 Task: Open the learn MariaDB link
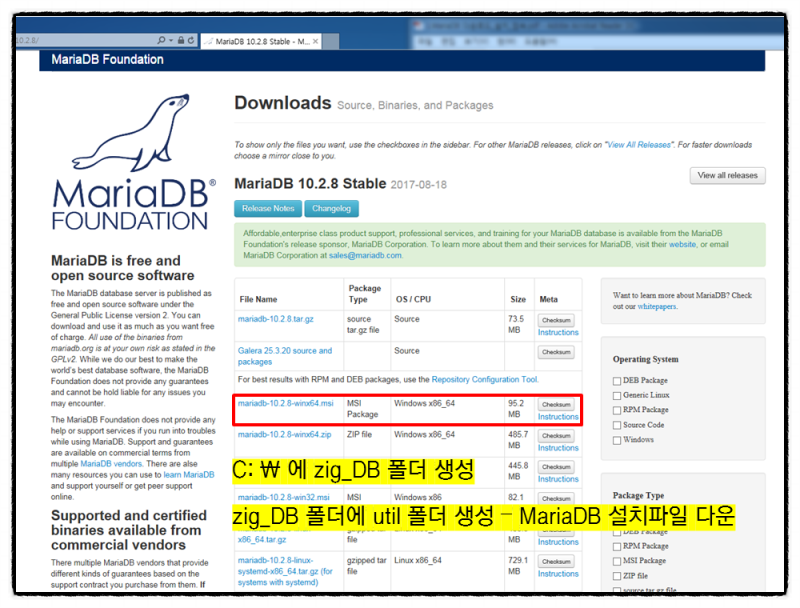coord(189,475)
